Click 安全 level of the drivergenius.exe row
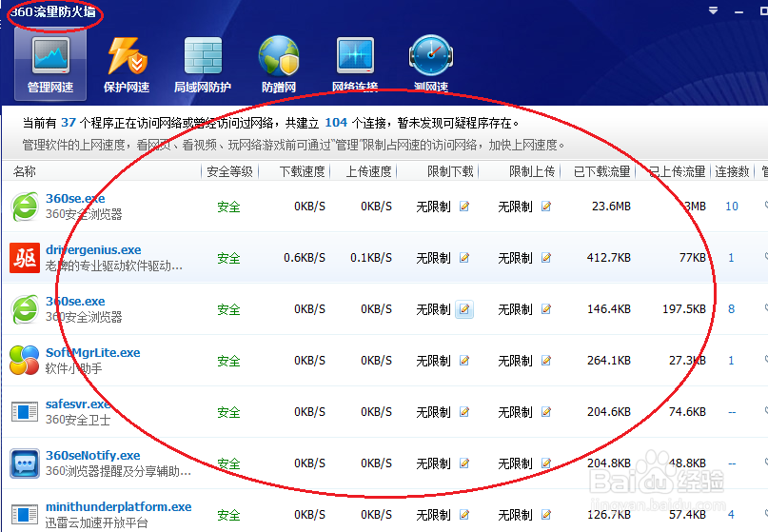Viewport: 768px width, 532px height. pos(228,258)
